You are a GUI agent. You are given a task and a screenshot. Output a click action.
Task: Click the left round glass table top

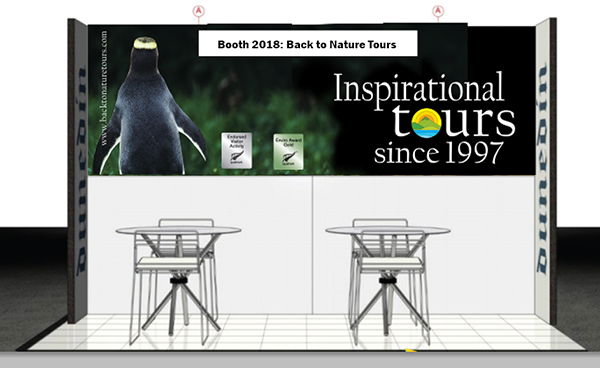178,230
